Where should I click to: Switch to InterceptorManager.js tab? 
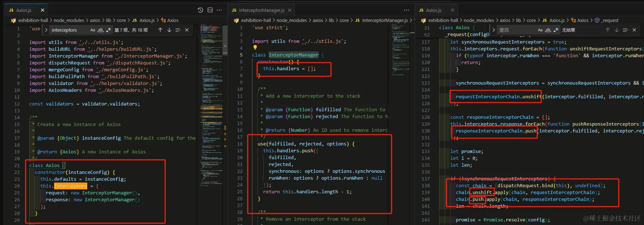(262, 10)
